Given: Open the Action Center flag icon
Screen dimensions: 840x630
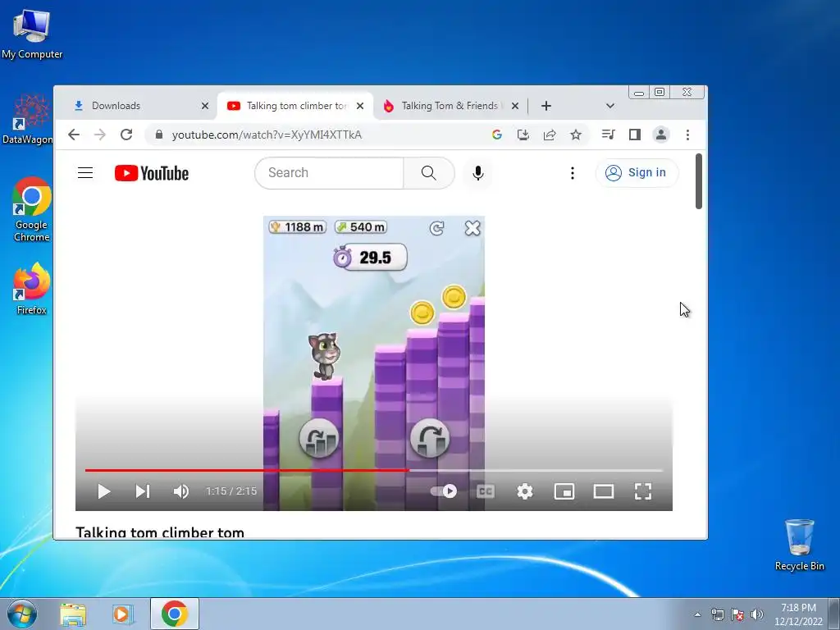Looking at the screenshot, I should [737, 614].
